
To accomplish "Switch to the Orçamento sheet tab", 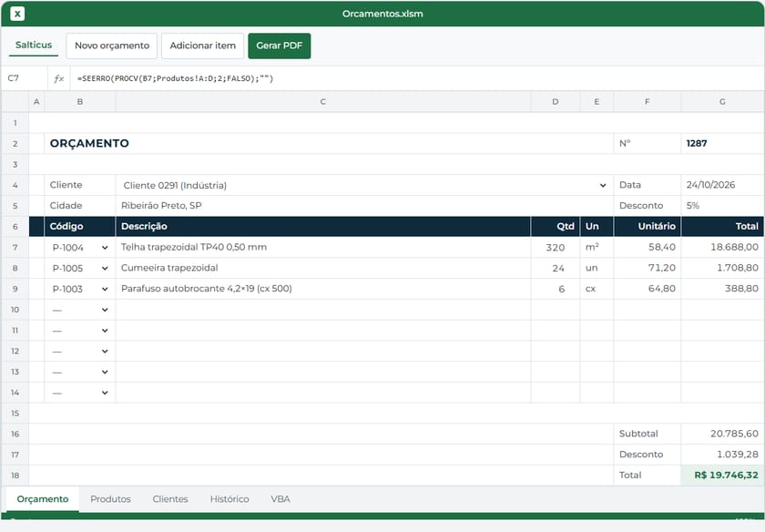I will 43,499.
